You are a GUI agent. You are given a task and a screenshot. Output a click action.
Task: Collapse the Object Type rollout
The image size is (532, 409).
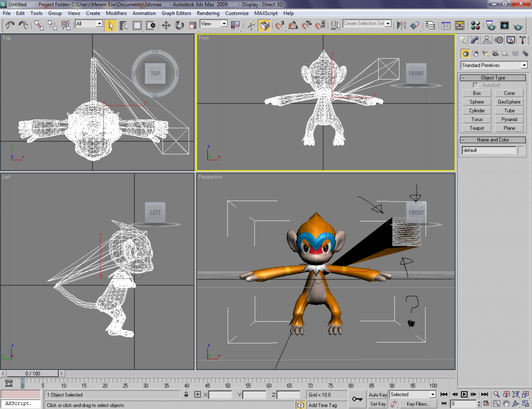[x=493, y=78]
